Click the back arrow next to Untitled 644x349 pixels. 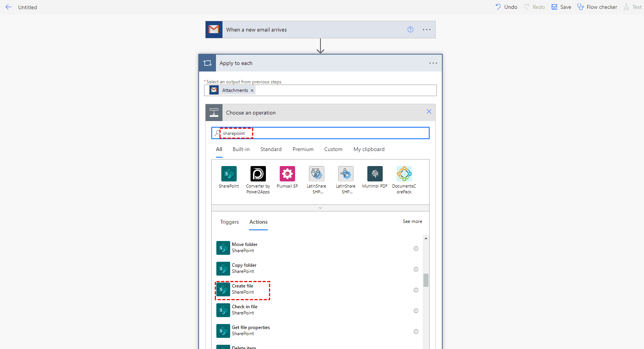click(x=8, y=7)
